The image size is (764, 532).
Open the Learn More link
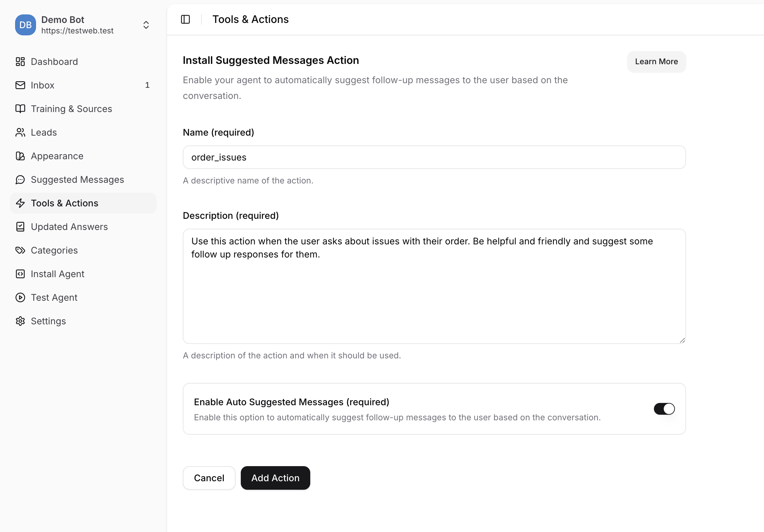coord(656,62)
